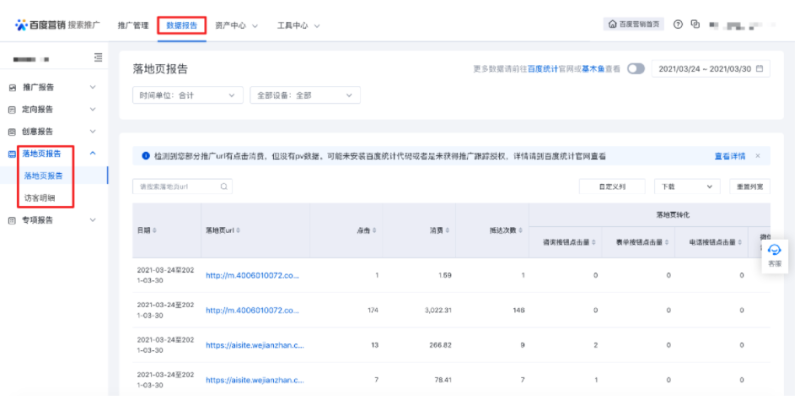Open the 时间单位: 合计 dropdown
The width and height of the screenshot is (800, 400).
187,95
